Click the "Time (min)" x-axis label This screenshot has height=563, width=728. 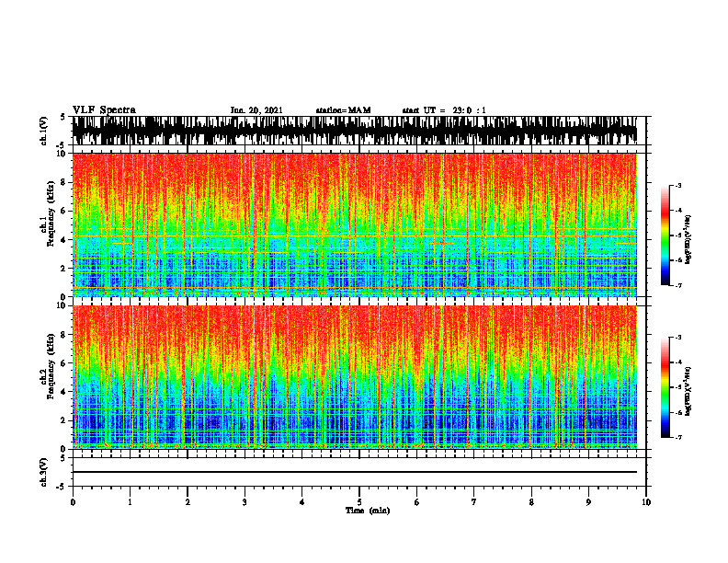[368, 511]
